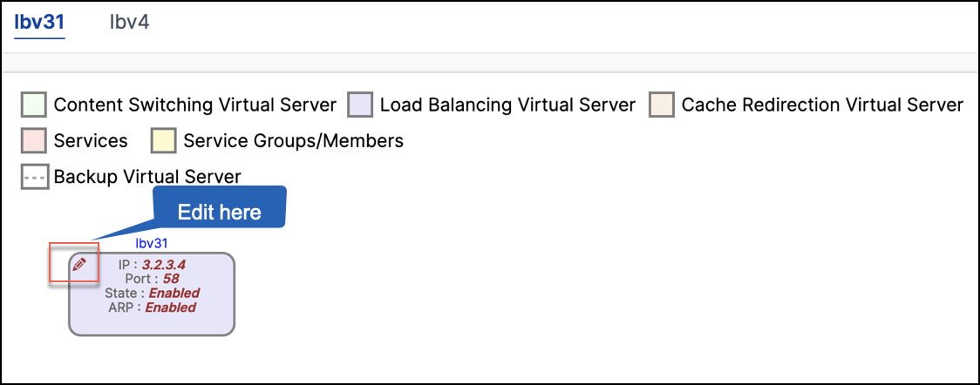Click the IP value 3.2.3.4

pos(164,265)
